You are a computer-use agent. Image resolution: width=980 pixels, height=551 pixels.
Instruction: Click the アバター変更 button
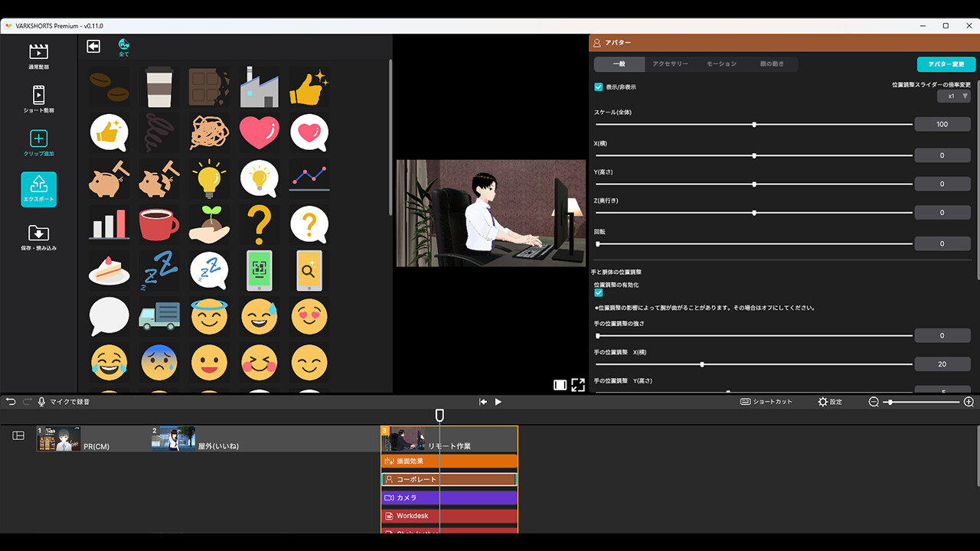tap(946, 64)
